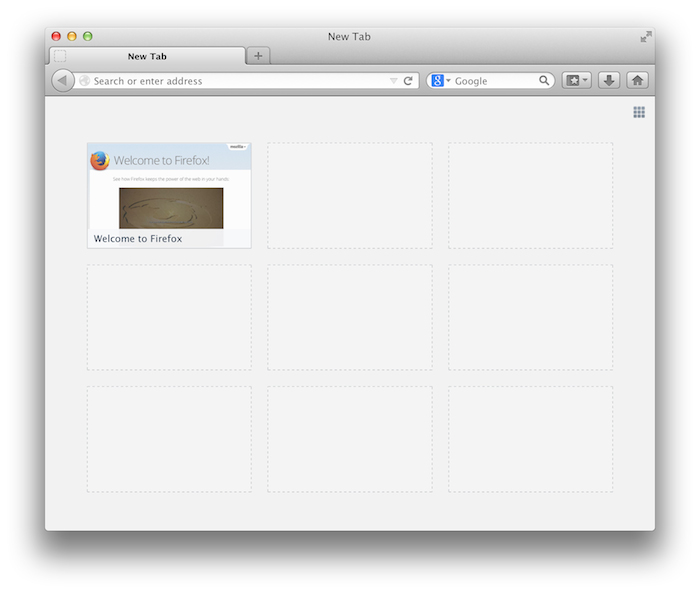Image resolution: width=700 pixels, height=593 pixels.
Task: Enter full screen using the expand arrows
Action: (x=646, y=37)
